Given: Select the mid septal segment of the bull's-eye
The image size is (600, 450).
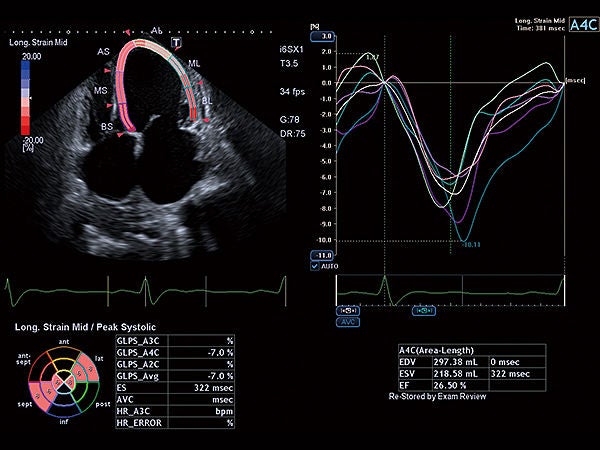Looking at the screenshot, I should click(x=49, y=391).
